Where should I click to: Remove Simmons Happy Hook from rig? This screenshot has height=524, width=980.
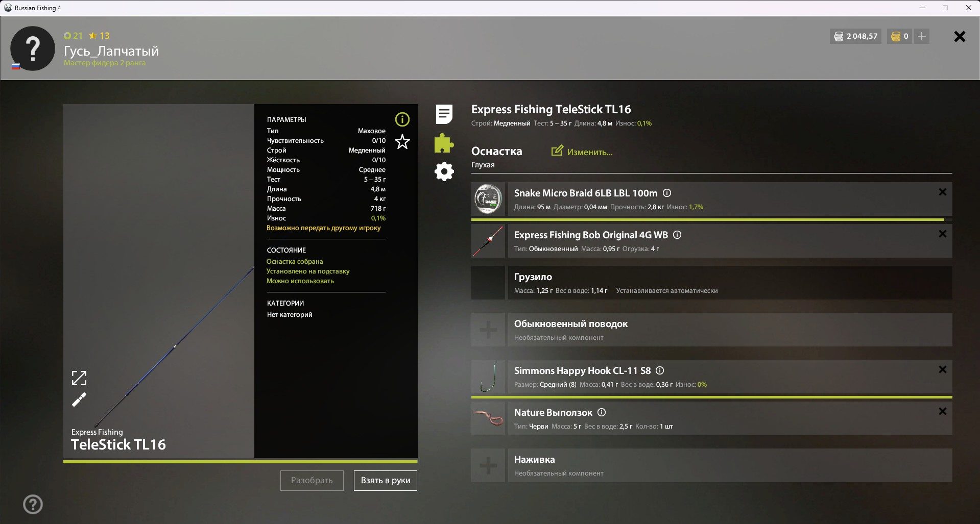click(943, 369)
